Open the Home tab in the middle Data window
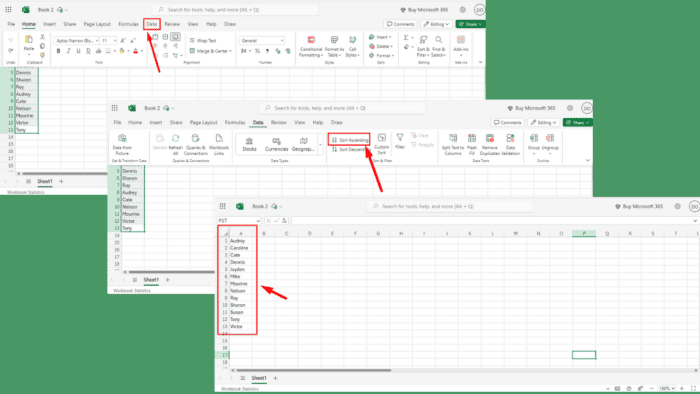The image size is (700, 394). [x=135, y=122]
